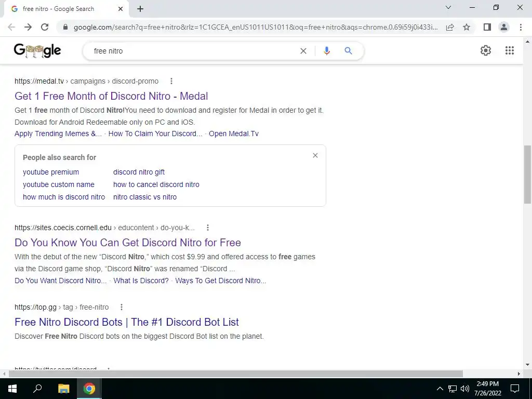Open the notification center icon
Screen dimensions: 532x399
[515, 389]
